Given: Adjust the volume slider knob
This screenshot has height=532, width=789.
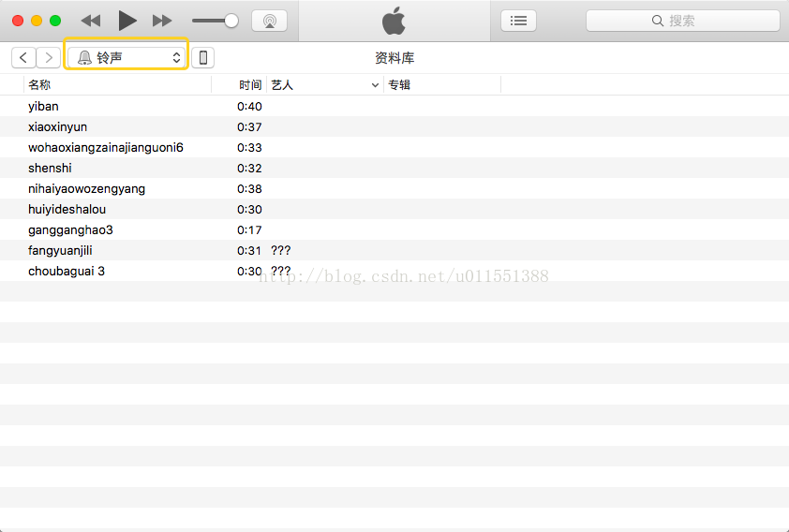Looking at the screenshot, I should coord(231,21).
